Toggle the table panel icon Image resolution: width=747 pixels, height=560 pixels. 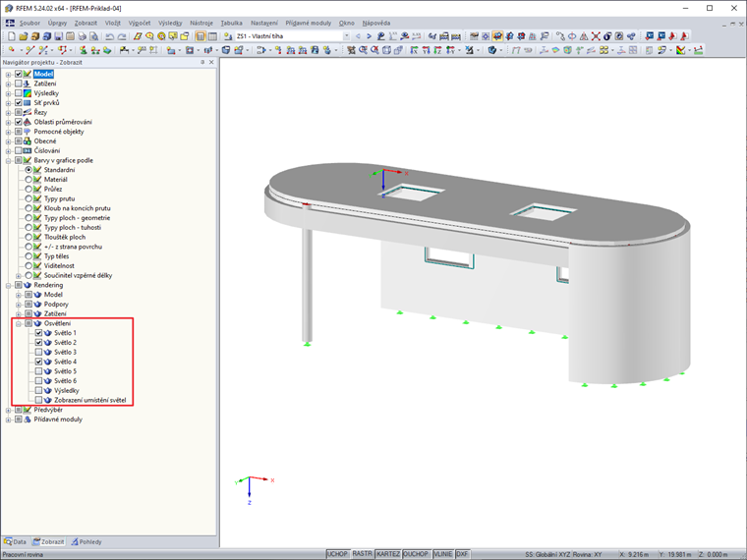[212, 36]
